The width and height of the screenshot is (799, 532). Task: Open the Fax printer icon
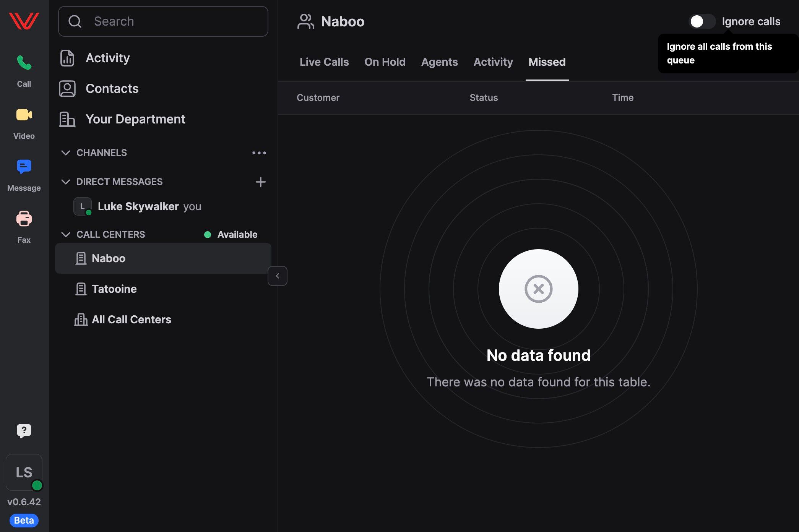coord(24,219)
